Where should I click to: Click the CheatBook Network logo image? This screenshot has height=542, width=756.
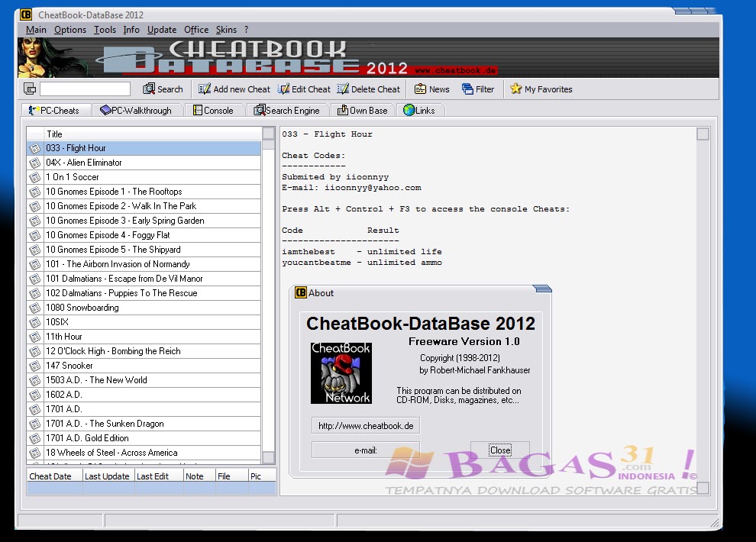pyautogui.click(x=341, y=373)
